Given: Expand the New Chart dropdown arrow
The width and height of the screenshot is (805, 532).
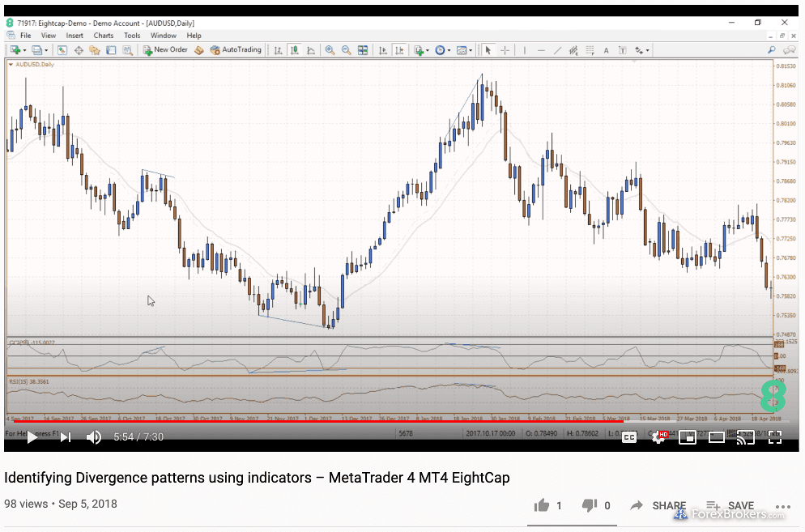Looking at the screenshot, I should click(24, 50).
